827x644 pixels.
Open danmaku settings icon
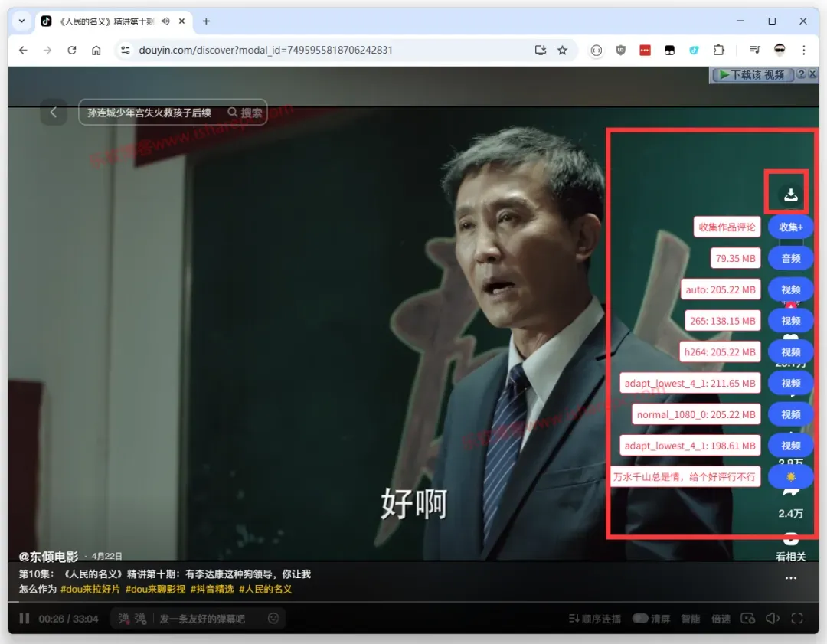coord(140,618)
